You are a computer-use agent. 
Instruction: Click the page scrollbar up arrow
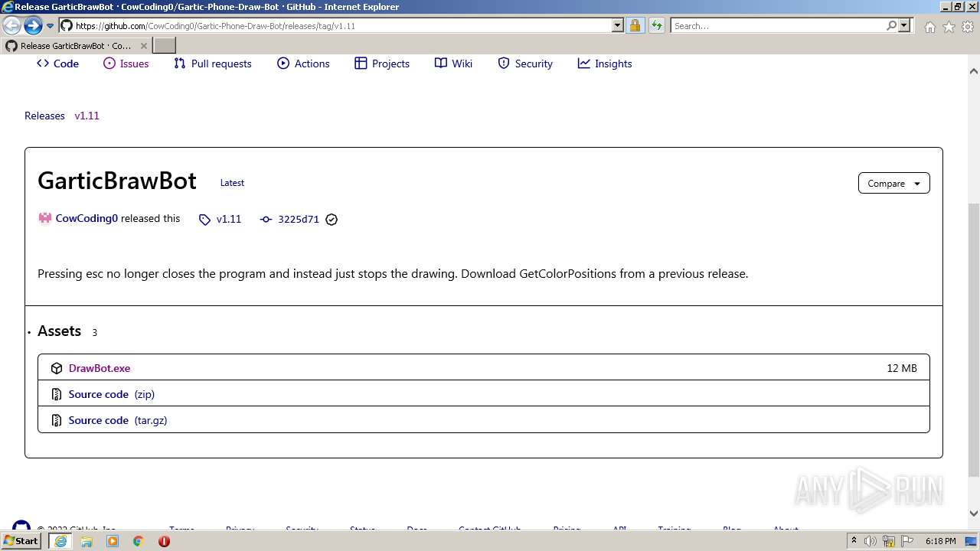[974, 71]
